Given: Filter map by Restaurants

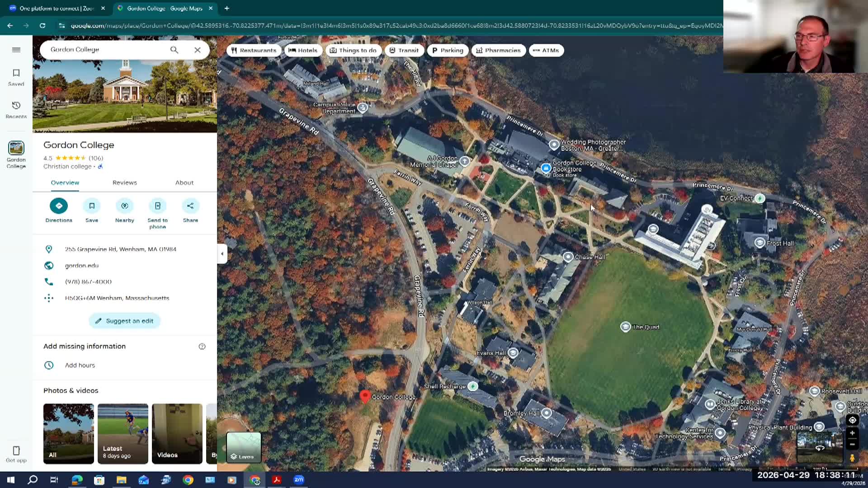Looking at the screenshot, I should pyautogui.click(x=254, y=50).
